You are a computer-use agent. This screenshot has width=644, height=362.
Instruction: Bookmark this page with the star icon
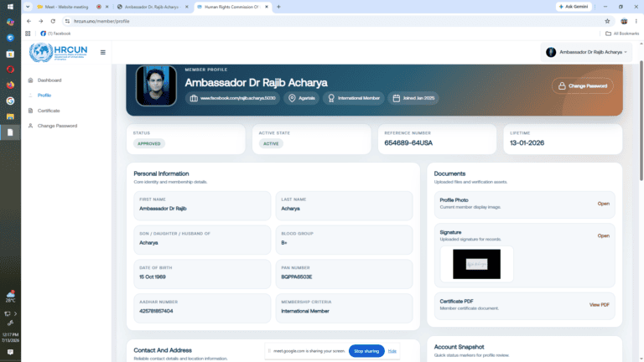[x=607, y=21]
